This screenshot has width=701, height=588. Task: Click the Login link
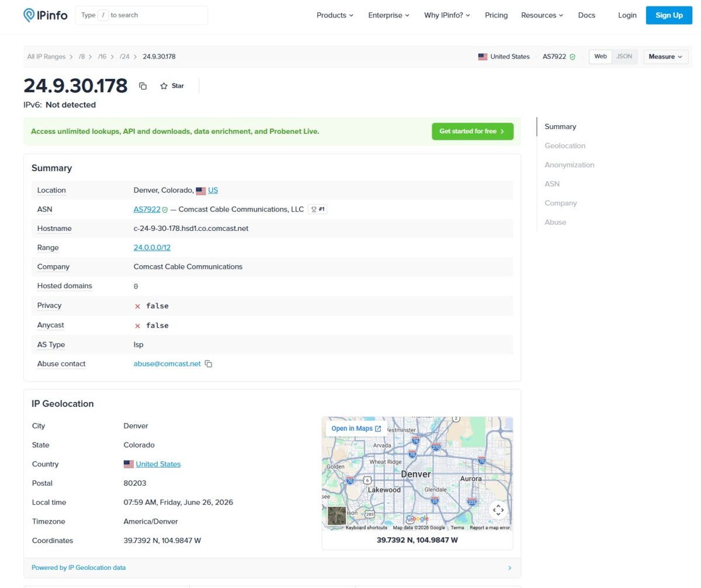coord(627,15)
